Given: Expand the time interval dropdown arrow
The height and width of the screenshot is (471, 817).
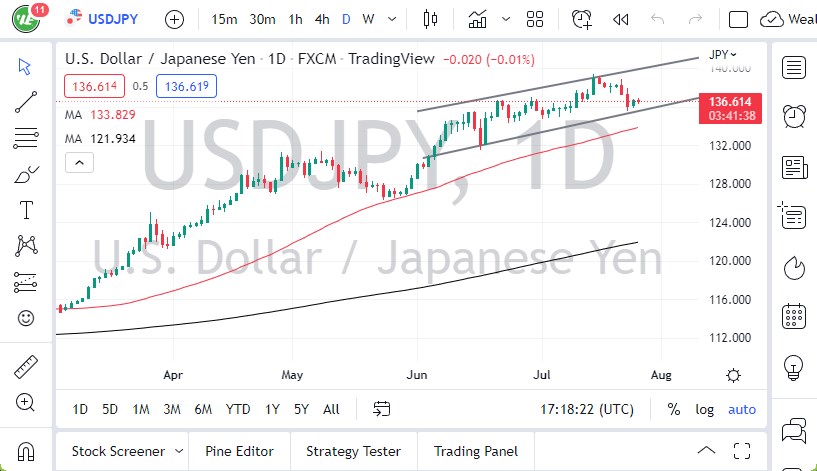Looking at the screenshot, I should click(392, 19).
